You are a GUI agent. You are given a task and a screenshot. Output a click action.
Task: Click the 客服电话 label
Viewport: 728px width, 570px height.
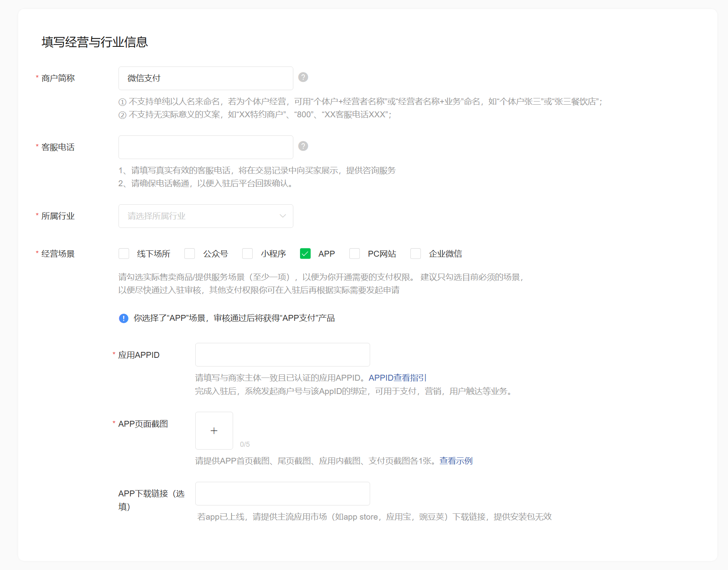[58, 147]
